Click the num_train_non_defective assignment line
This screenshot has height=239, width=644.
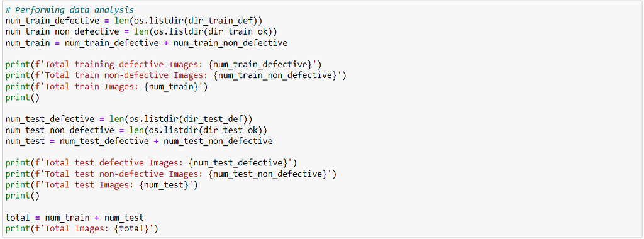[142, 31]
